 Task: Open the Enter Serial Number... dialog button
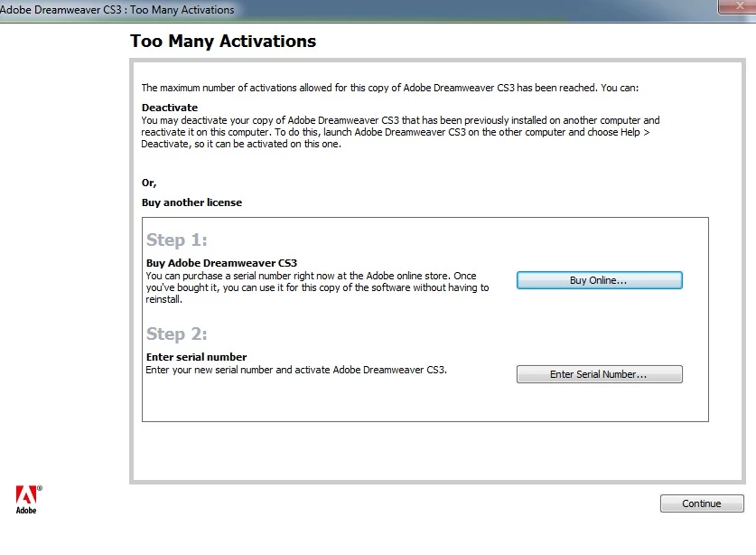pyautogui.click(x=600, y=374)
